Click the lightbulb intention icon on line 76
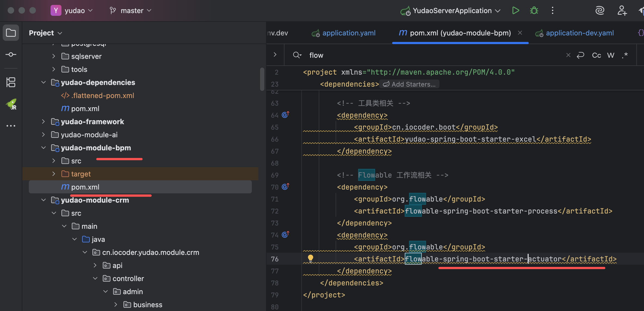 (310, 258)
